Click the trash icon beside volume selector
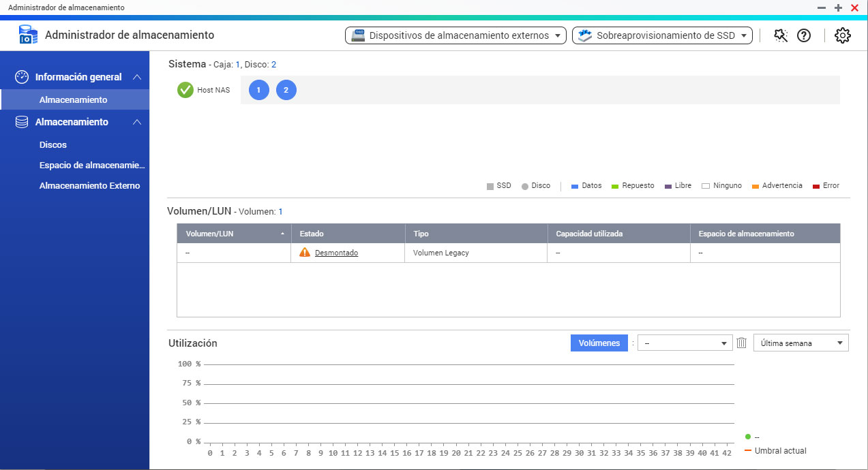Screen dimensions: 868x470 [742, 343]
